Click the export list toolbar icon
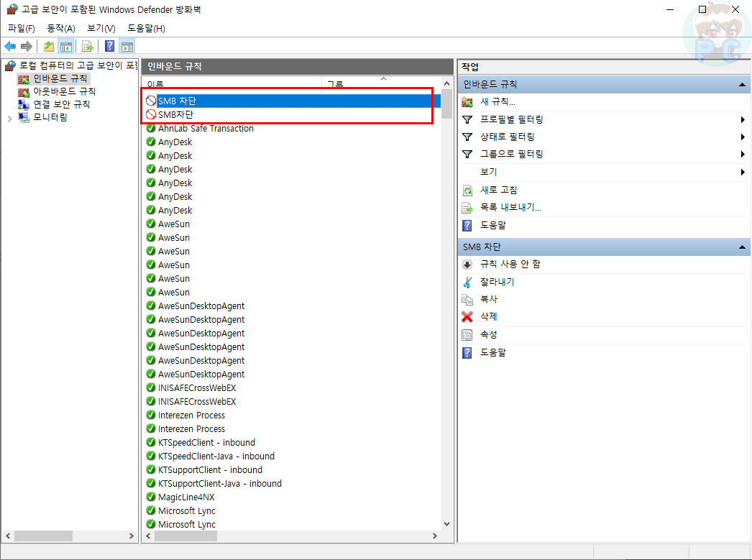Viewport: 752px width, 560px height. (87, 47)
